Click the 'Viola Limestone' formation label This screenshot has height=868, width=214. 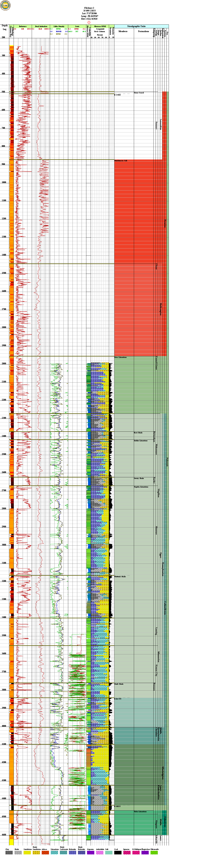tap(140, 812)
